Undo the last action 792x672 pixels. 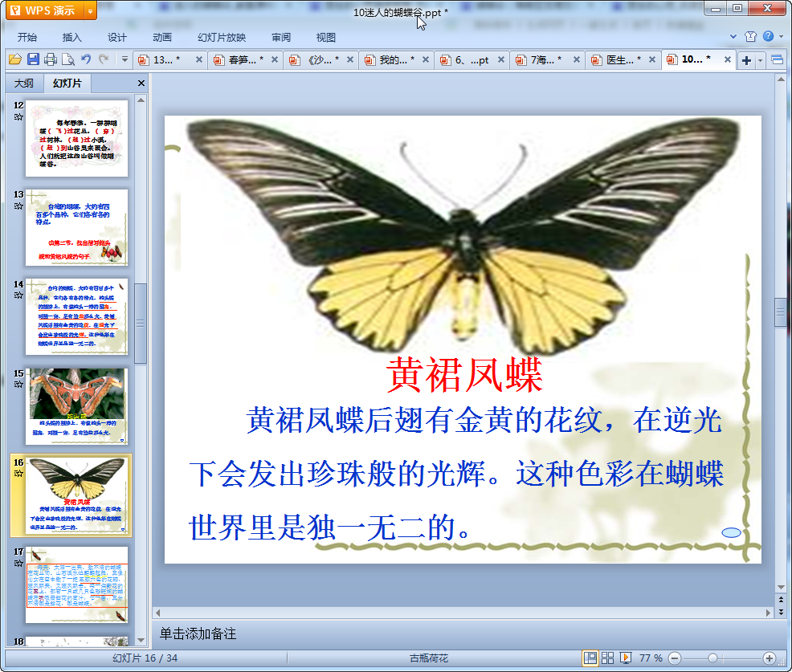pos(86,59)
